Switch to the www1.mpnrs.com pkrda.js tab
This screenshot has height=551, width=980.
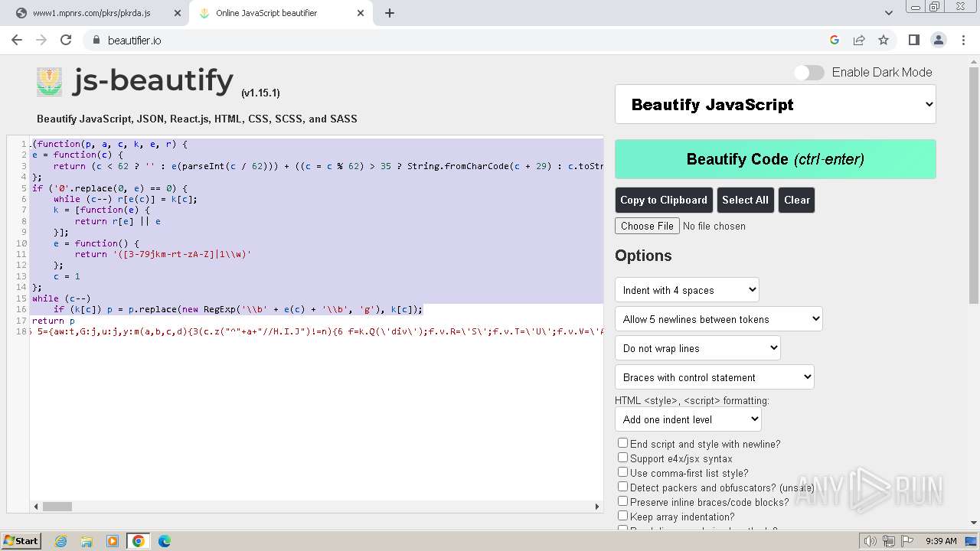pos(92,13)
